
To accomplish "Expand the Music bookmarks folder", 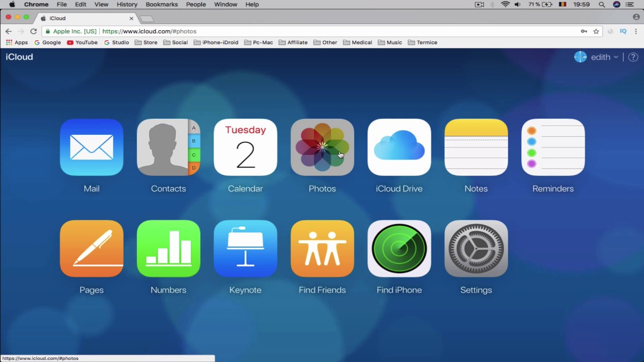I will pos(390,43).
